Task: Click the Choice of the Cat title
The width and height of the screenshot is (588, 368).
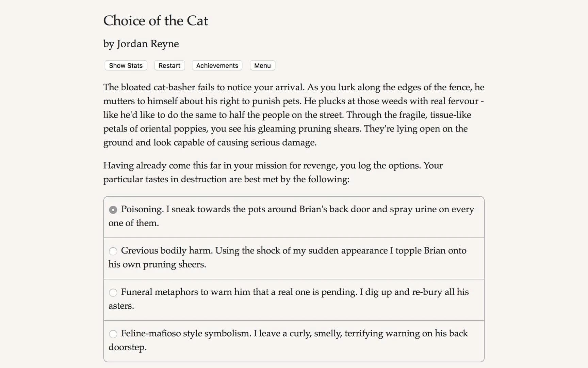Action: point(156,21)
